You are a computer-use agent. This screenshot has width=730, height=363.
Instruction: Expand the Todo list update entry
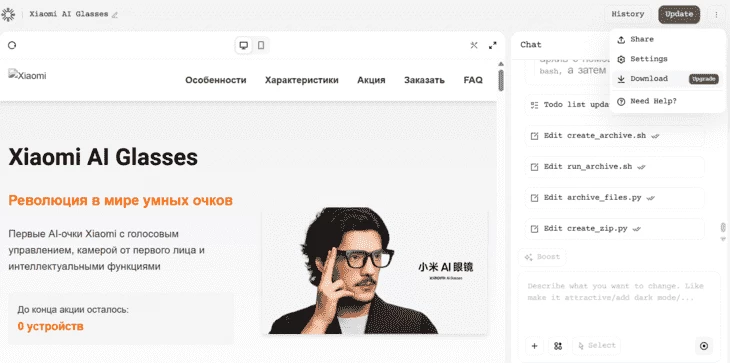pyautogui.click(x=568, y=105)
